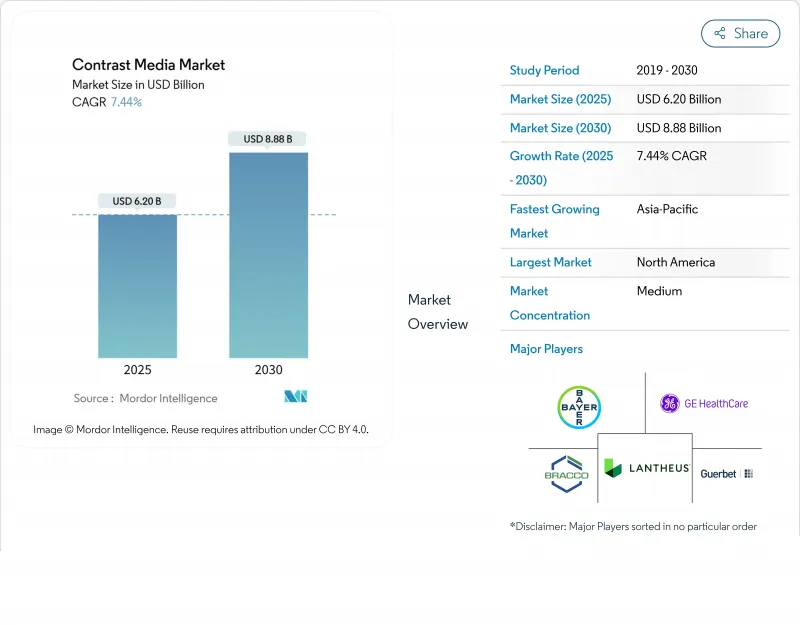
Task: Select the Fastest Growing Market label
Action: pyautogui.click(x=554, y=221)
